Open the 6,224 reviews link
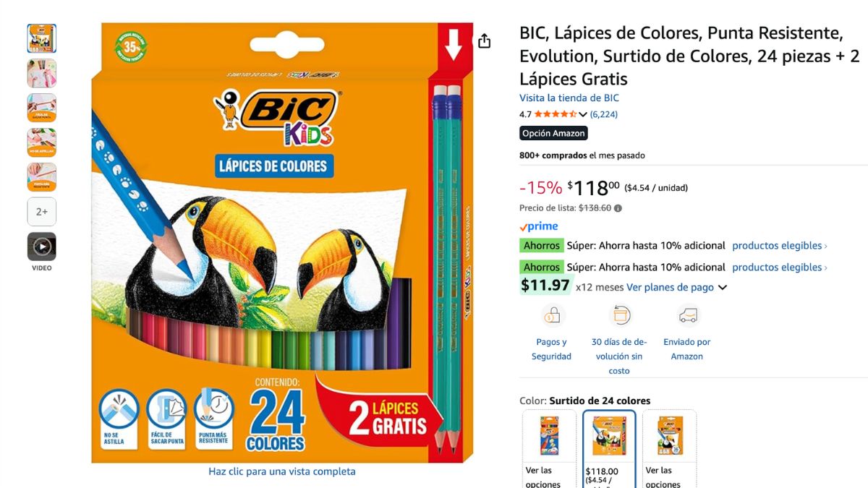868x488 pixels. point(604,114)
